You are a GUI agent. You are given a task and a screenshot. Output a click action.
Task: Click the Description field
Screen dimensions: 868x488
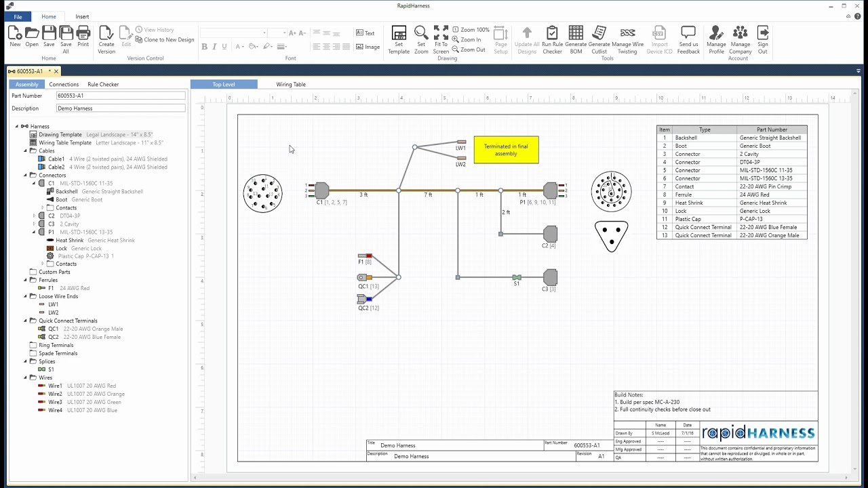121,108
